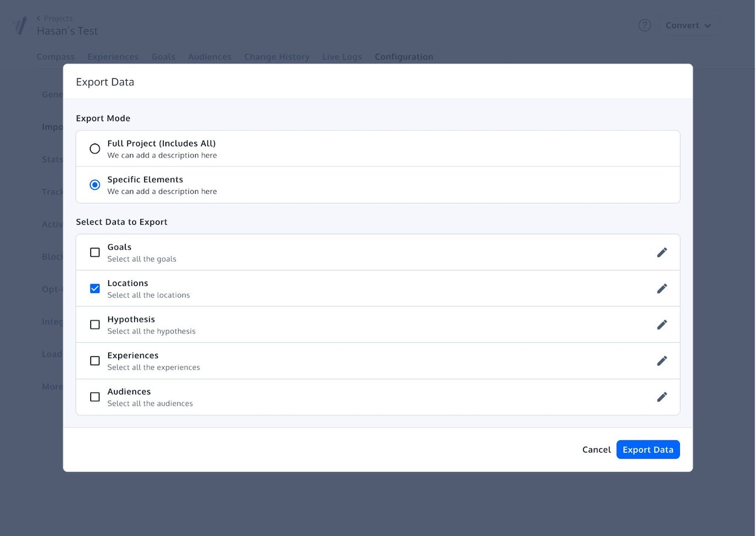Click the pencil edit icon for Goals
The image size is (756, 536).
(x=661, y=253)
